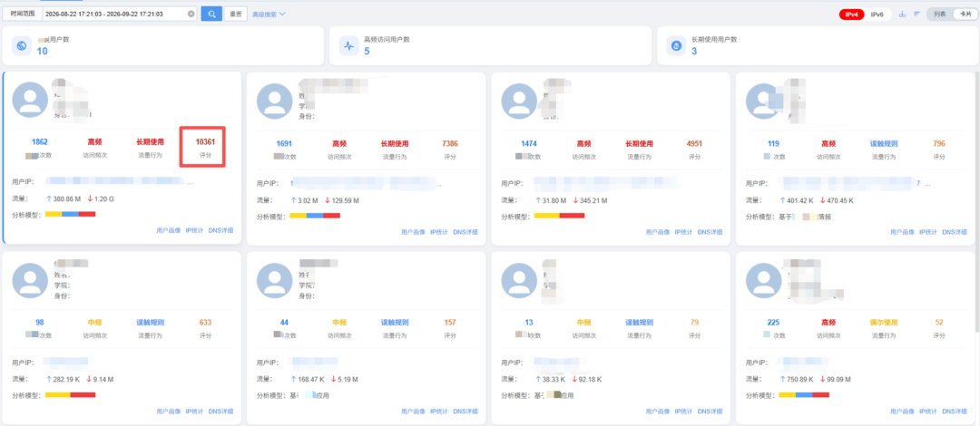Screen dimensions: 980x426
Task: Click the pulse icon beside 高频访问用户数
Action: pyautogui.click(x=348, y=45)
